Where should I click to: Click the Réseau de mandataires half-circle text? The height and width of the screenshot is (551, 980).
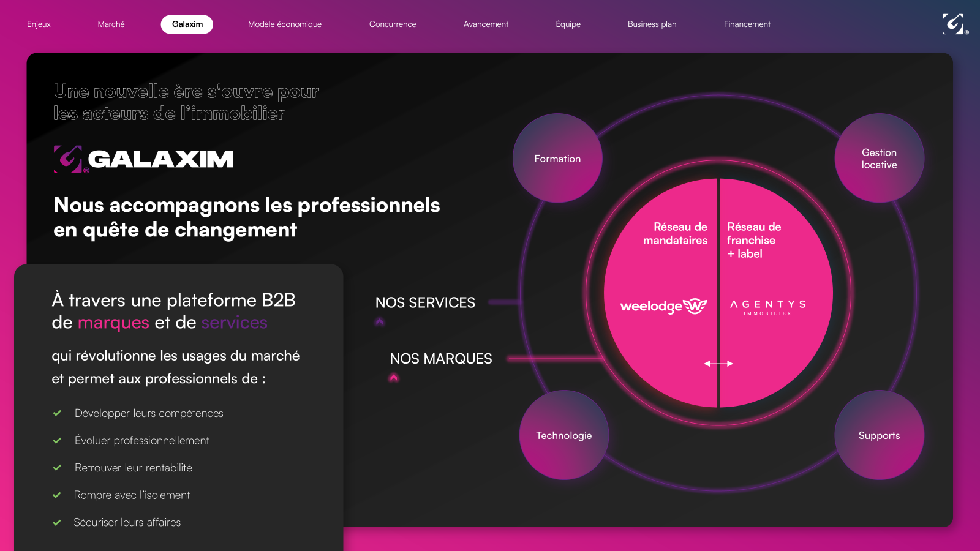tap(675, 233)
